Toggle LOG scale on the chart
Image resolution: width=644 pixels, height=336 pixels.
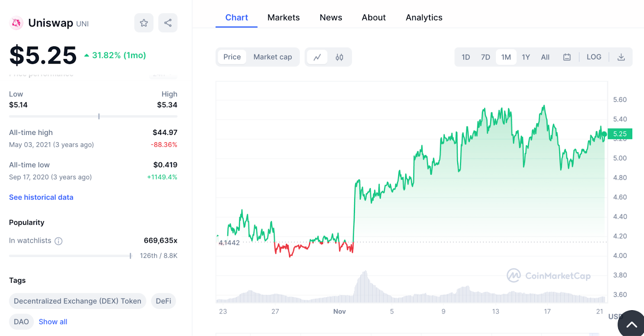point(594,57)
